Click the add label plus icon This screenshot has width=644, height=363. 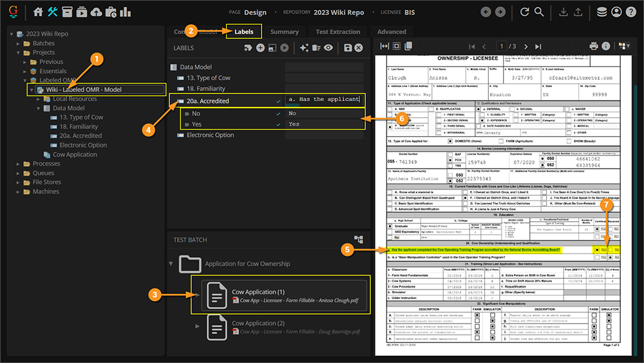point(260,48)
